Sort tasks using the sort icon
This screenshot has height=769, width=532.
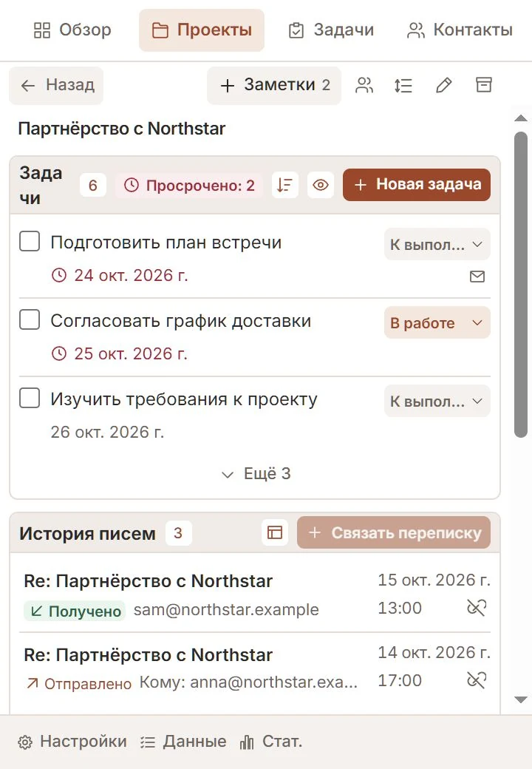[285, 185]
